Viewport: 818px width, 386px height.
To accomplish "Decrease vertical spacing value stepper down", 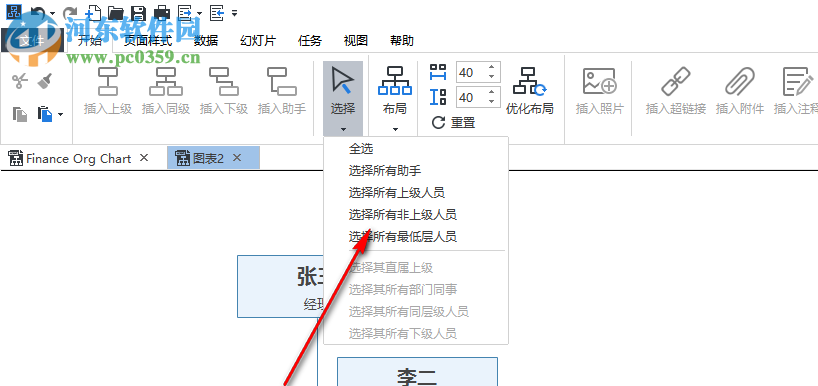I will (x=491, y=102).
